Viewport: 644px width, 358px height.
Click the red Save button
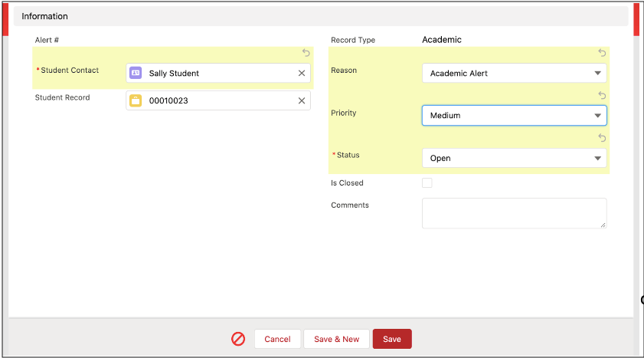392,339
